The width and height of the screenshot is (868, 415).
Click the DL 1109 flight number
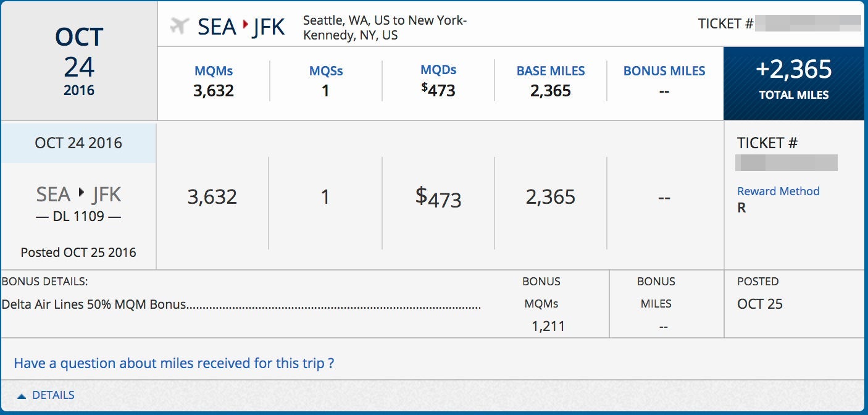click(x=78, y=217)
